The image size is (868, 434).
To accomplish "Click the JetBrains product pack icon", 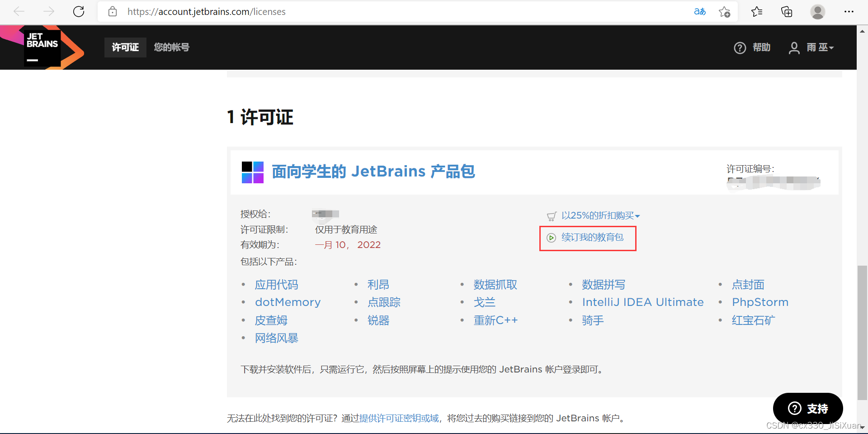I will (x=253, y=172).
